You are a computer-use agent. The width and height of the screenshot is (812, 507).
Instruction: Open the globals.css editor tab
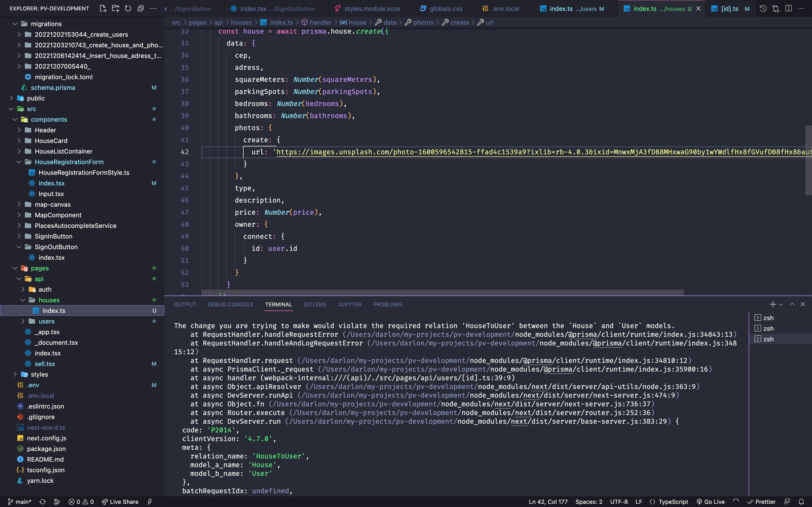446,9
